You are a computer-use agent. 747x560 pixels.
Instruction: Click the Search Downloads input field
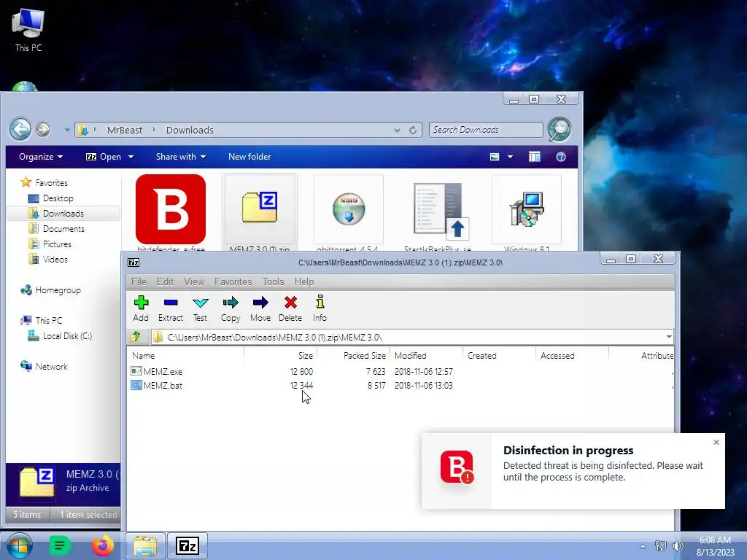coord(486,130)
